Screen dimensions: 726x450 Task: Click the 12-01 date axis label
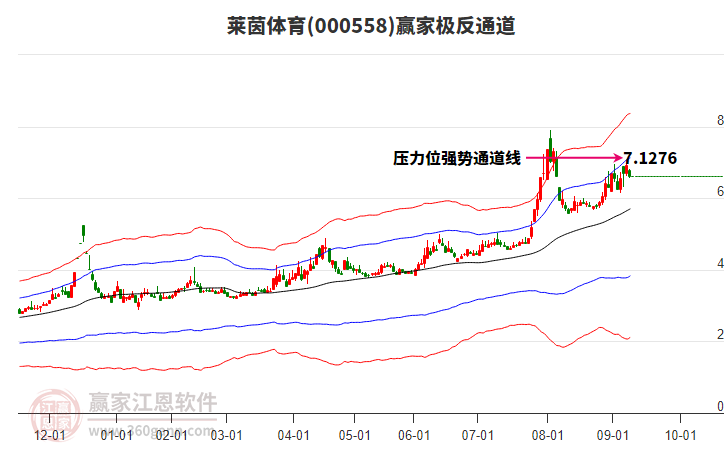(x=50, y=435)
